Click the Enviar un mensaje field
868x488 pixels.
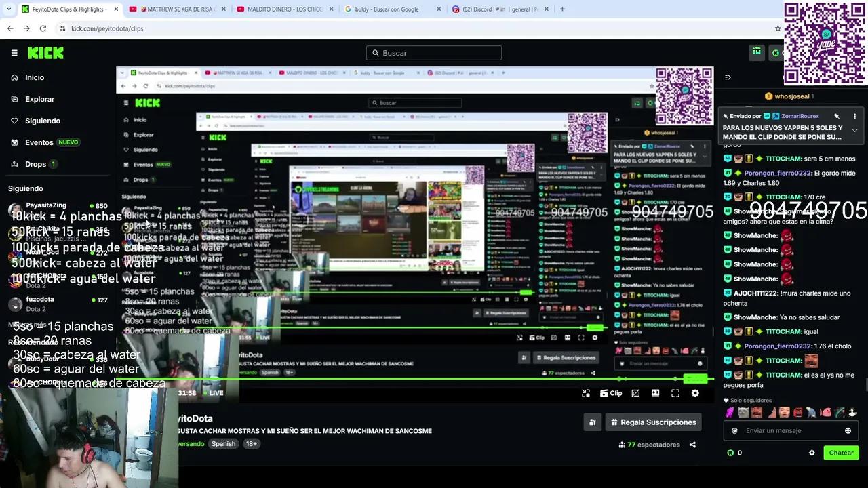[790, 430]
